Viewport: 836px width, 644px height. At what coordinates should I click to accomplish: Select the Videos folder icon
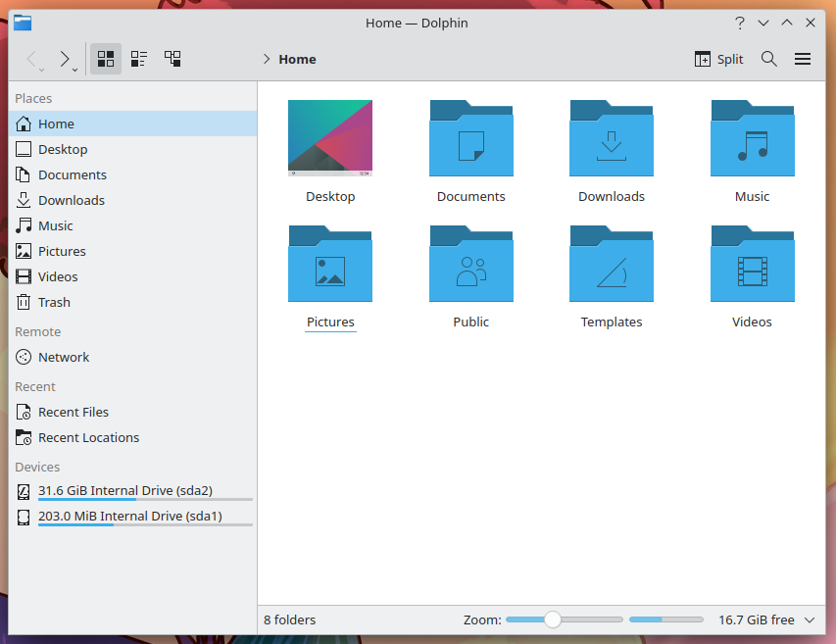coord(753,264)
